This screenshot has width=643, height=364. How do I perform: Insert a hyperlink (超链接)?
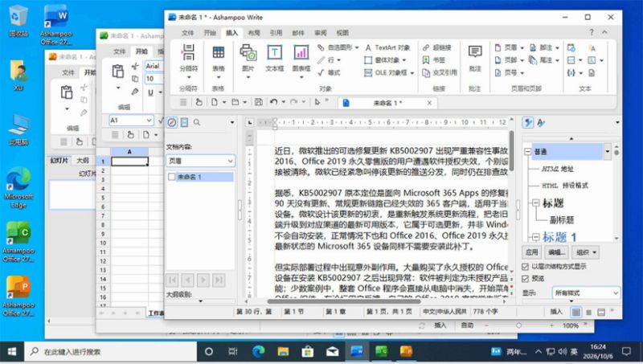coord(437,47)
